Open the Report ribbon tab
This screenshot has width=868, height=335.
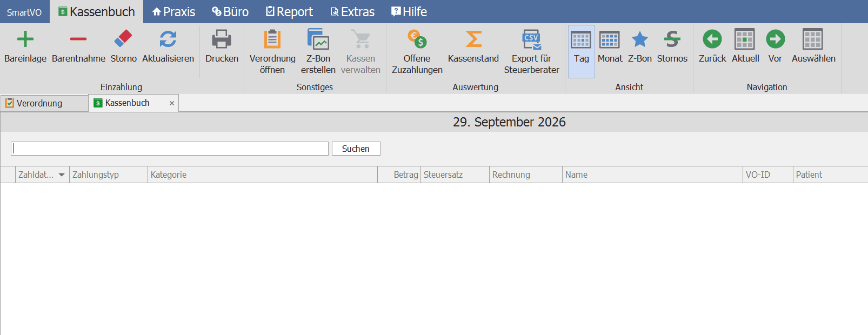tap(289, 12)
